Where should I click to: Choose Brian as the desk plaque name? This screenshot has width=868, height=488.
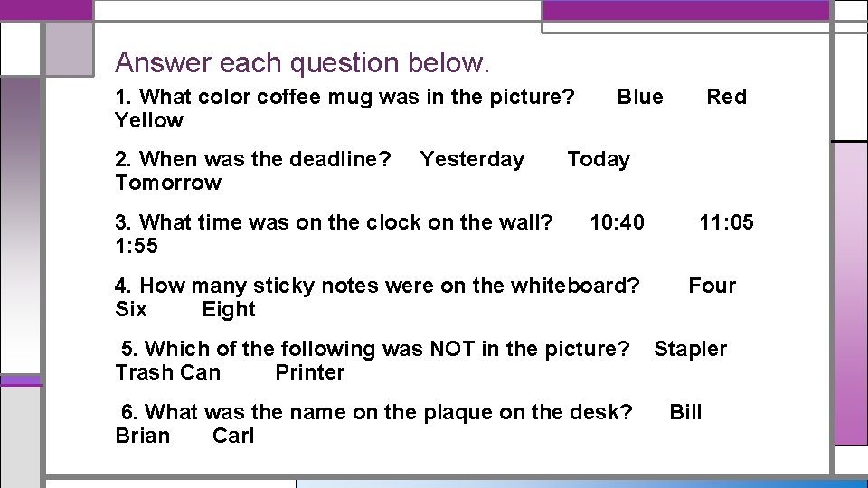point(142,436)
